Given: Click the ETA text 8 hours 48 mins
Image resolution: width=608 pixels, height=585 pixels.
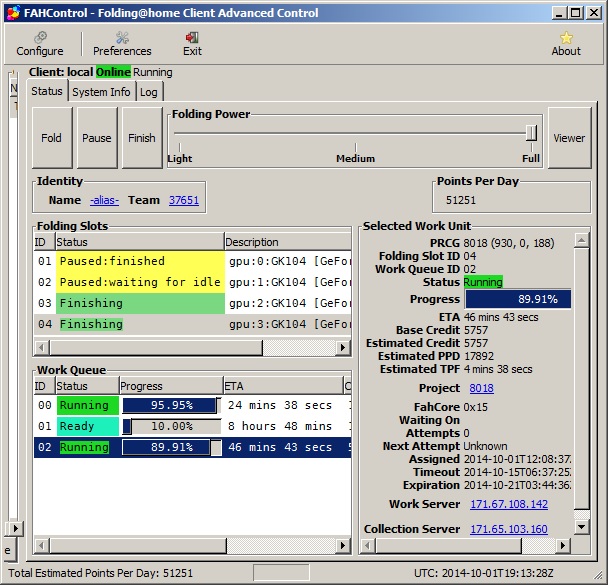Looking at the screenshot, I should click(280, 426).
